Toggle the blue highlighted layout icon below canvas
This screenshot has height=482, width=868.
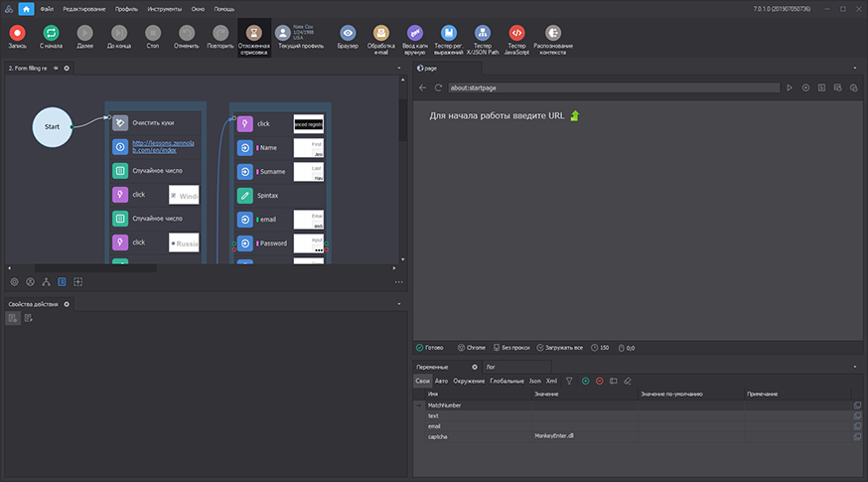[62, 282]
